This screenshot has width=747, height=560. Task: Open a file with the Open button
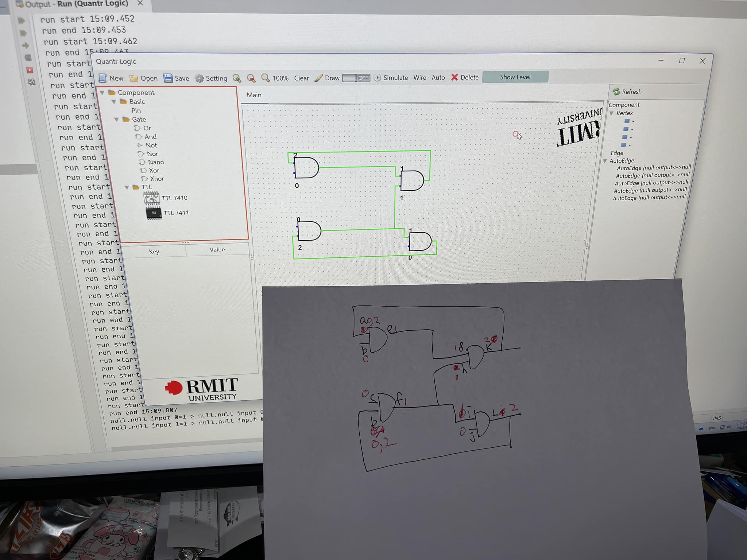pyautogui.click(x=144, y=78)
